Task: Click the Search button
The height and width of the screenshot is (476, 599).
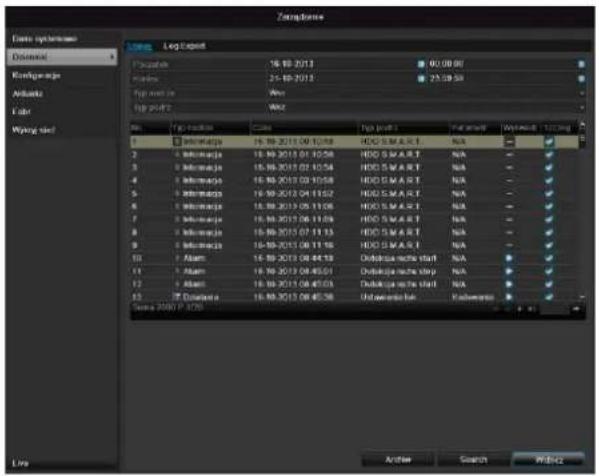Action: (x=473, y=459)
